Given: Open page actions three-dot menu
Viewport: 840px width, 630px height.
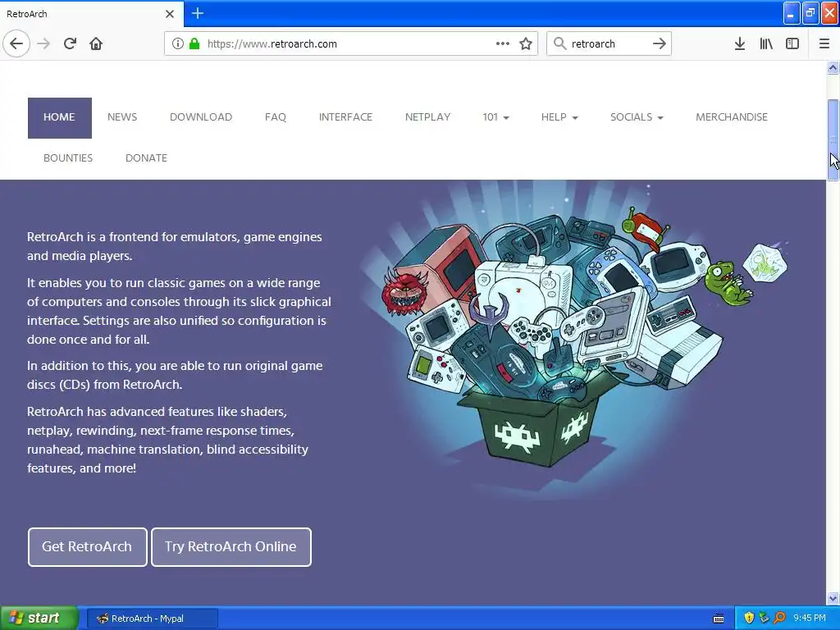Looking at the screenshot, I should (503, 44).
